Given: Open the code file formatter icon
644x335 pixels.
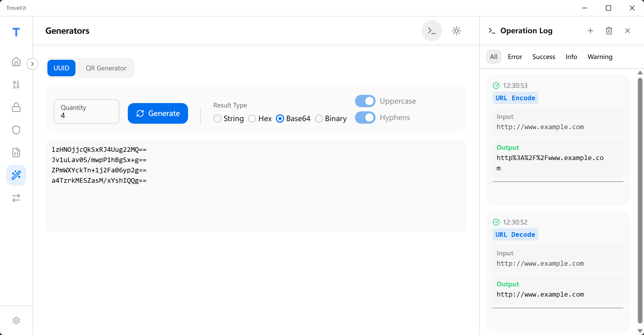Looking at the screenshot, I should click(x=16, y=153).
